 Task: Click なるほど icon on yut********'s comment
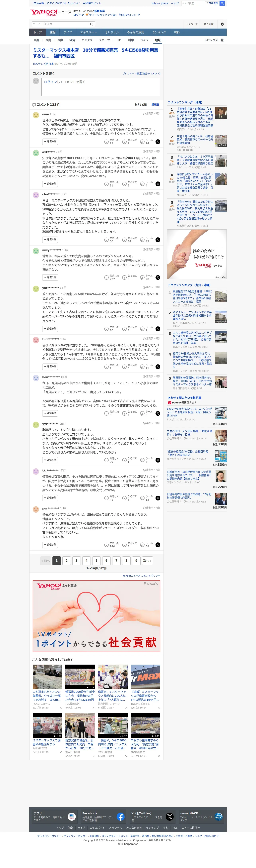124,329
